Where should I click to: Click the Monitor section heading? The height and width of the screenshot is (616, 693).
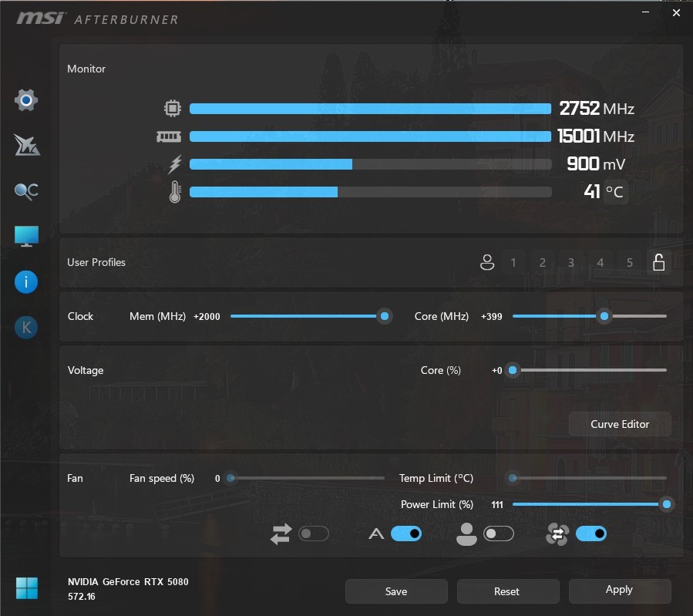(x=86, y=69)
